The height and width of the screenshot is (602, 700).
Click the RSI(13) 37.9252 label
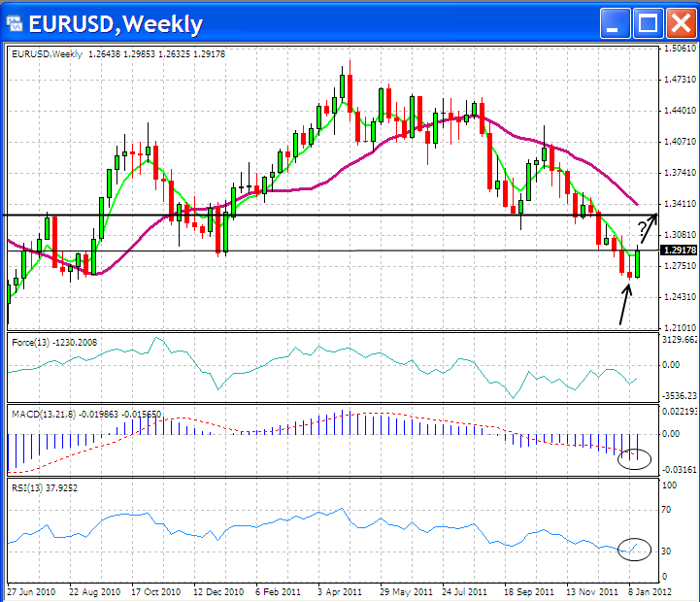(x=45, y=488)
